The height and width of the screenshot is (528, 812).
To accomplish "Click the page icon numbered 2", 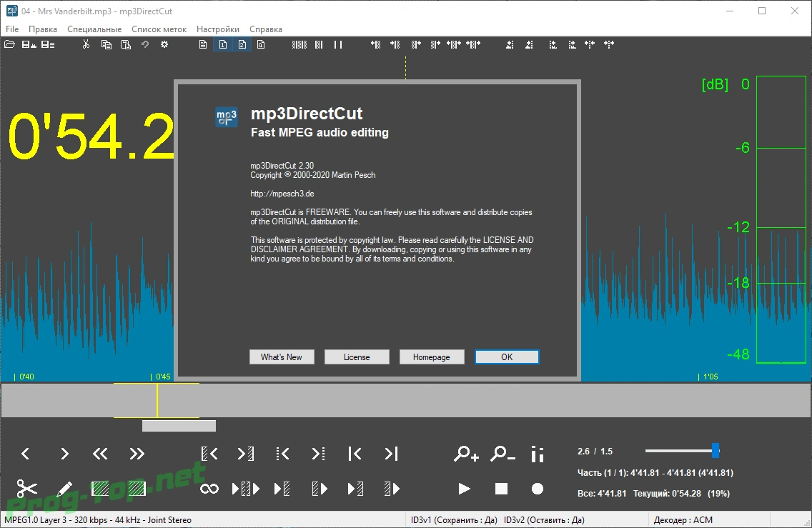I will [242, 44].
